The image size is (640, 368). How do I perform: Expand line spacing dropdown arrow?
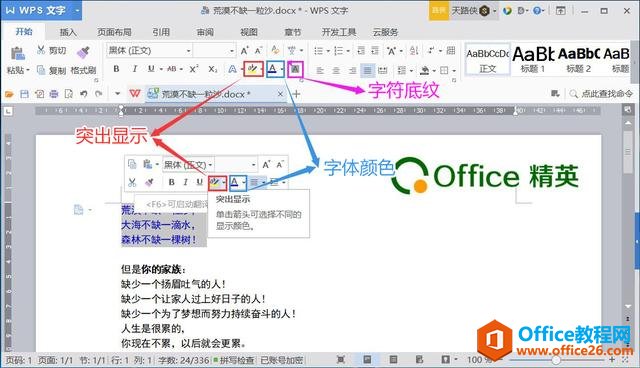[411, 71]
